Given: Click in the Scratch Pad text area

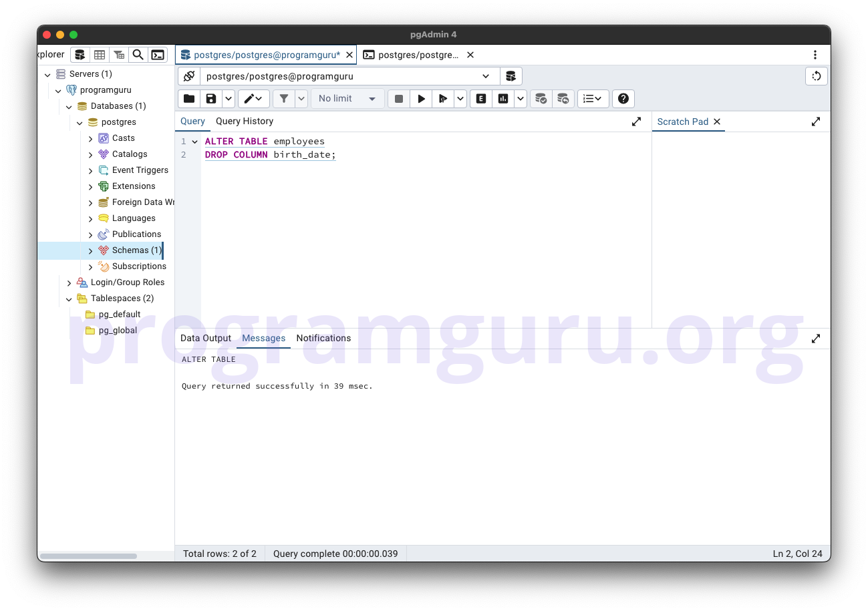Looking at the screenshot, I should click(x=741, y=229).
